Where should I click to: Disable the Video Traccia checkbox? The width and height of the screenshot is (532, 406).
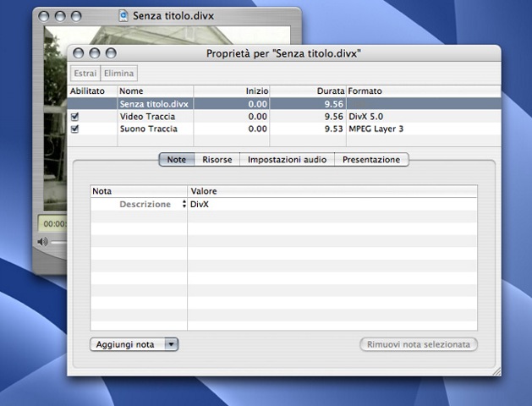pyautogui.click(x=74, y=117)
